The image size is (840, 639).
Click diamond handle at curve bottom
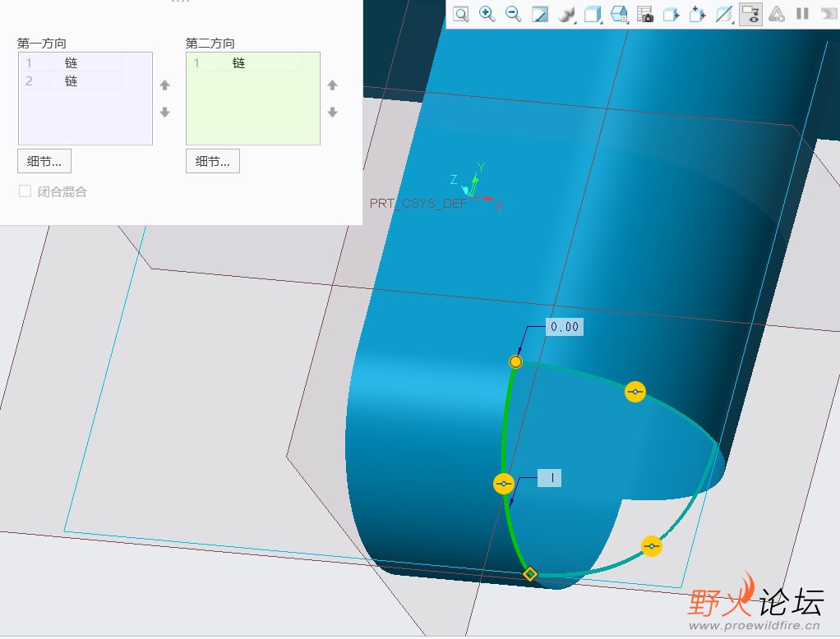click(530, 574)
